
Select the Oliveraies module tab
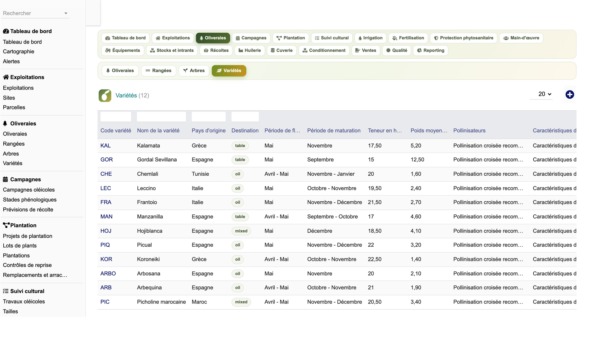click(x=213, y=38)
